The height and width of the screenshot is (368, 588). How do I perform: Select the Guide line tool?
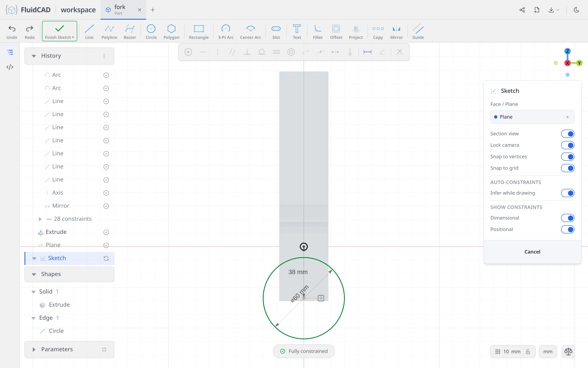pyautogui.click(x=418, y=31)
